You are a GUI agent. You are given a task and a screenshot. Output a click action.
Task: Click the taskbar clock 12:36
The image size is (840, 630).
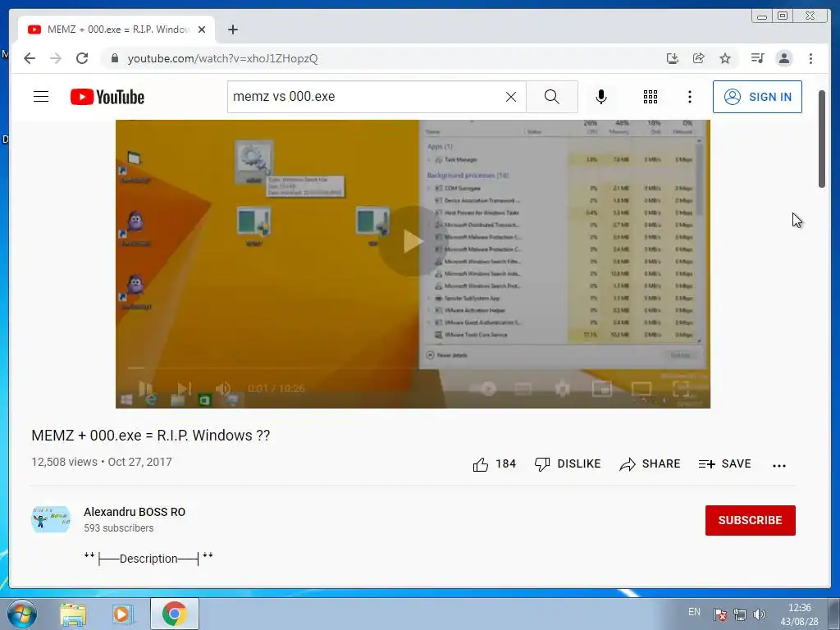click(x=799, y=608)
